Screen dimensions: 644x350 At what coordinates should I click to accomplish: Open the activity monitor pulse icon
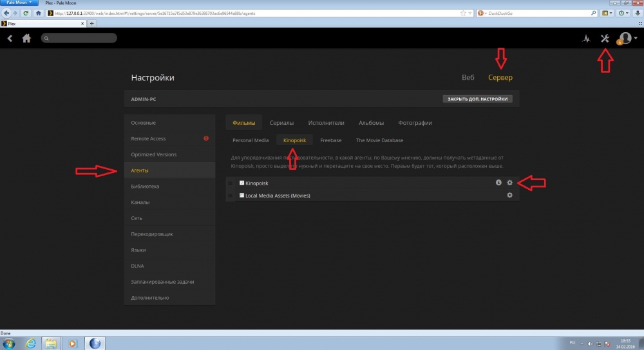coord(585,39)
